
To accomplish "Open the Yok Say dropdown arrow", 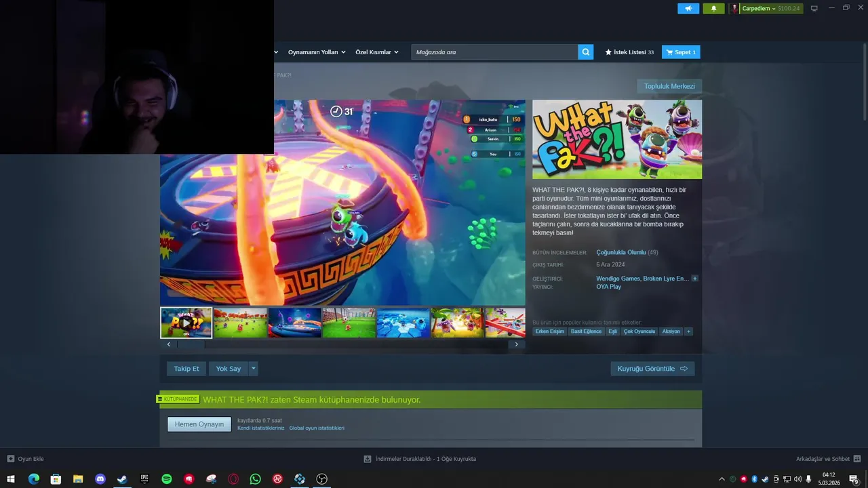I will (x=254, y=369).
